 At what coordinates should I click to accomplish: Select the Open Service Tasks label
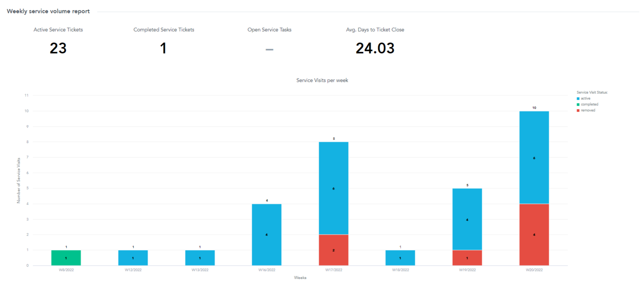click(x=269, y=30)
